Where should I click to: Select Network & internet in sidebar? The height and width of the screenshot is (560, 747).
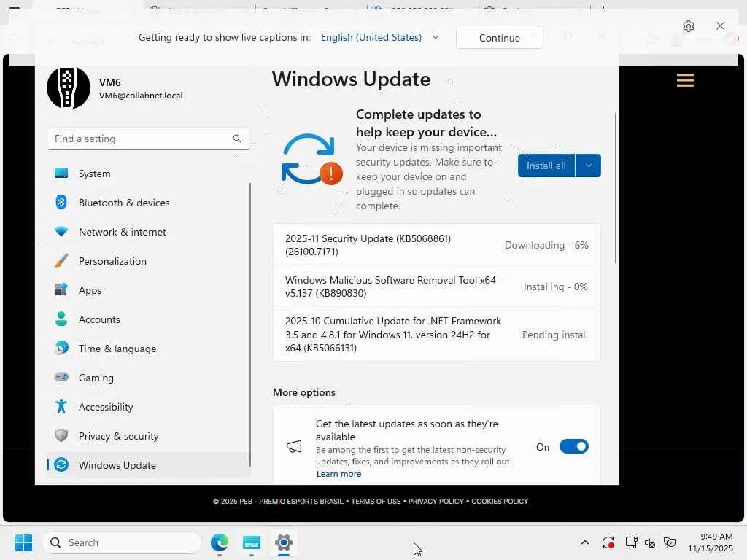pyautogui.click(x=148, y=232)
